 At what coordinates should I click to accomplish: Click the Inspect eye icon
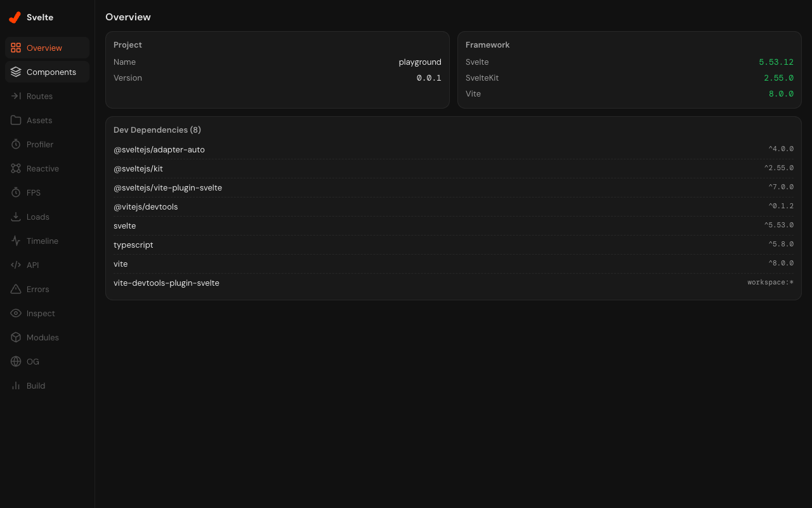(x=16, y=313)
